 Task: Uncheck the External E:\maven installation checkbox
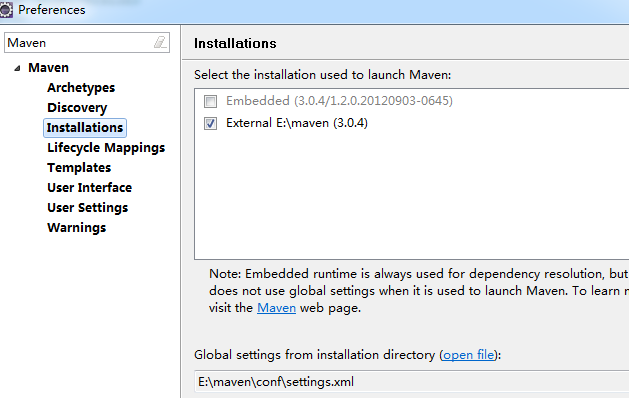point(210,123)
